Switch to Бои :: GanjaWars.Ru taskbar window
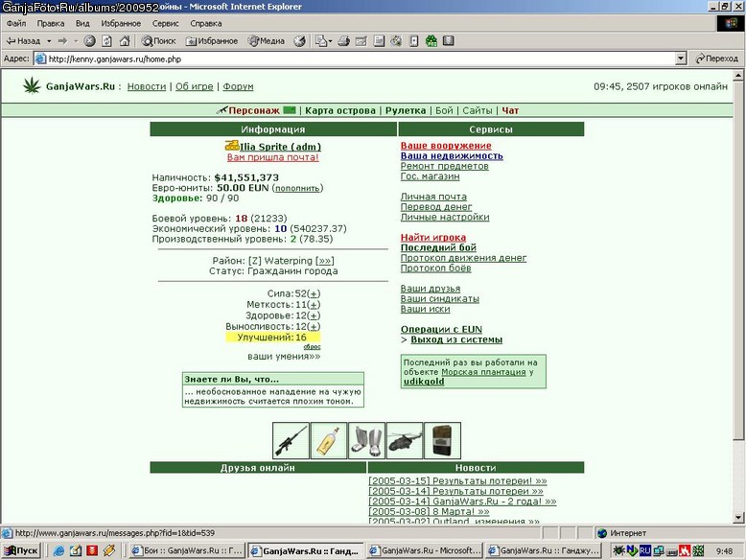The image size is (746, 560). click(186, 551)
